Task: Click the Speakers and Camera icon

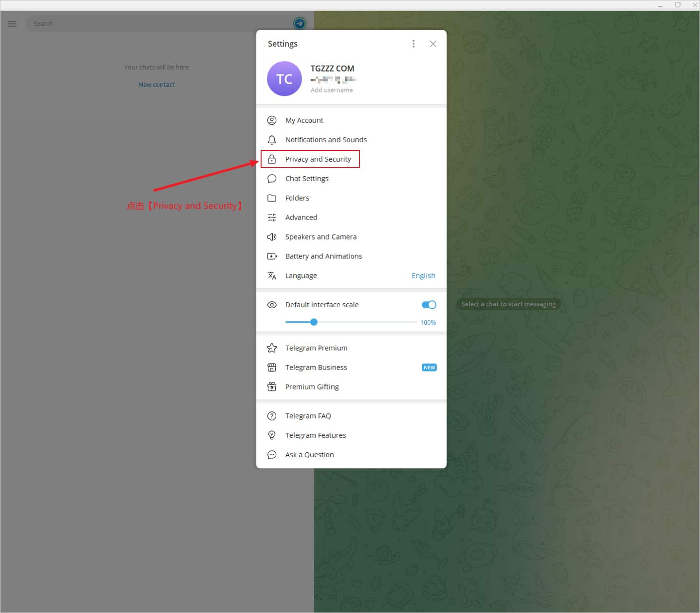Action: coord(272,237)
